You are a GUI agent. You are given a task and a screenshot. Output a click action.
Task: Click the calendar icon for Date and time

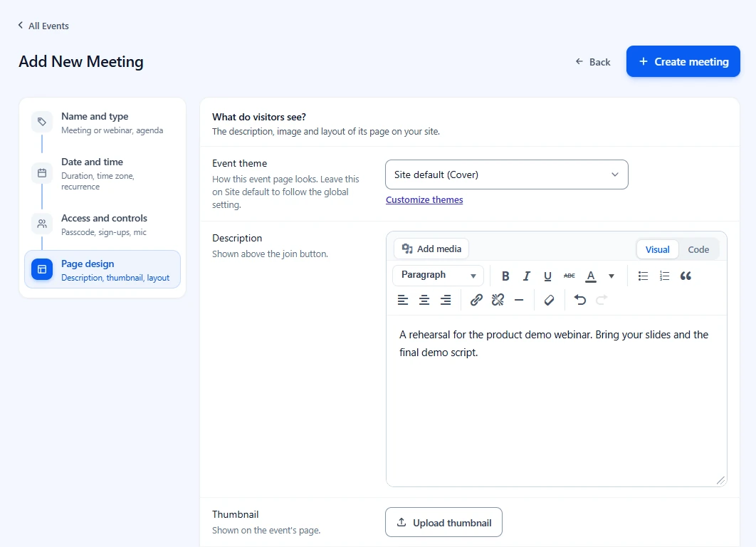[x=42, y=172]
